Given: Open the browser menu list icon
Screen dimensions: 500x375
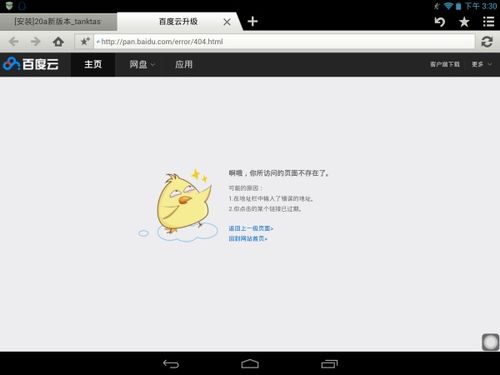Looking at the screenshot, I should point(489,22).
